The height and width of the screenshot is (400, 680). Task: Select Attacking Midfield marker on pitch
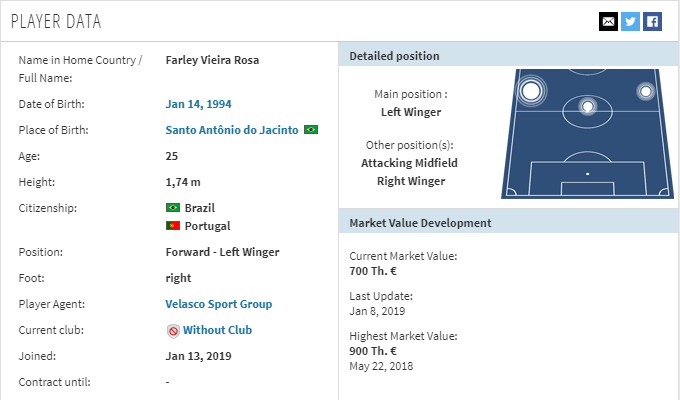pyautogui.click(x=588, y=106)
